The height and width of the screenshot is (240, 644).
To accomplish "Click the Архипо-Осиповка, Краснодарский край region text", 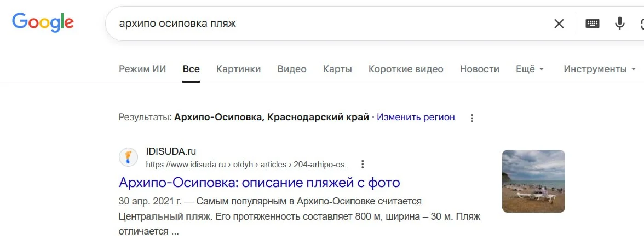I will point(272,118).
